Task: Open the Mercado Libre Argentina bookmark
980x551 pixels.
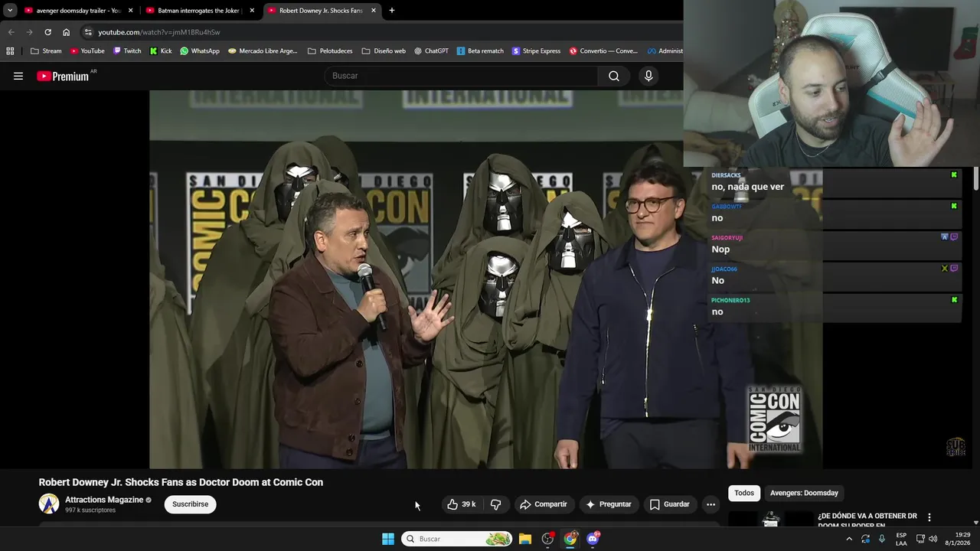Action: click(x=262, y=51)
